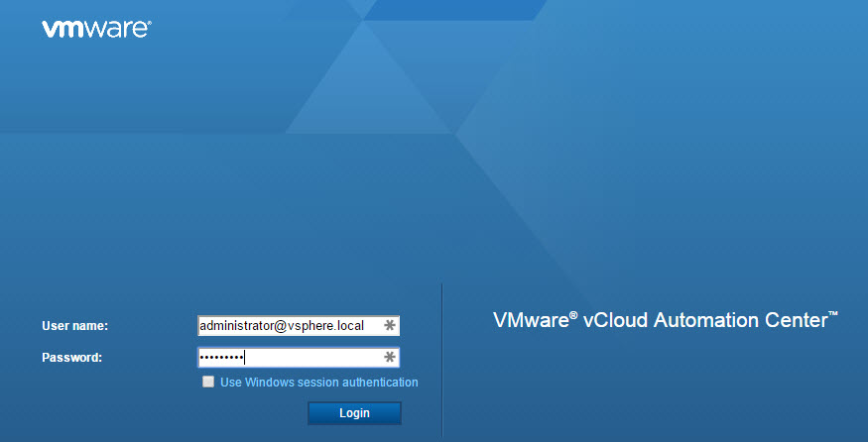Click the word 'VMware' in the product title
Viewport: 868px width, 442px height.
531,322
